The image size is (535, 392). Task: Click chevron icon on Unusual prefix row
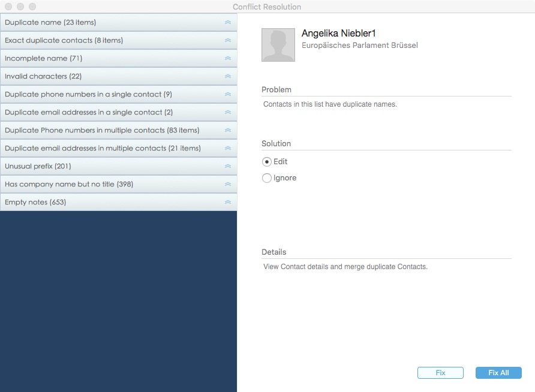(227, 166)
